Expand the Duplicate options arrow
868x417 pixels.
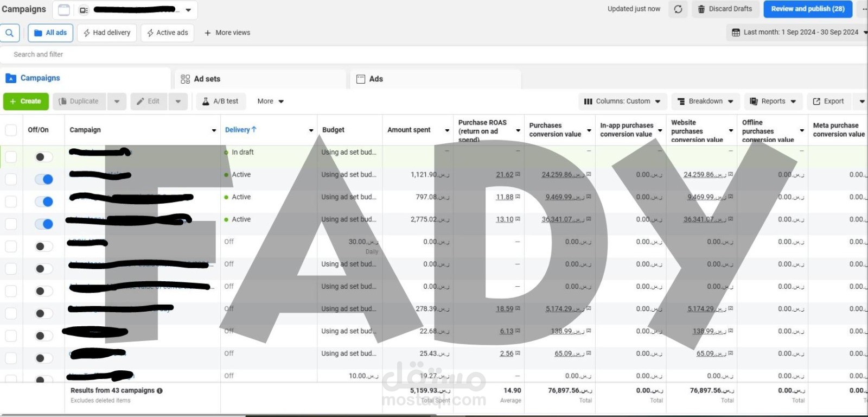coord(117,102)
